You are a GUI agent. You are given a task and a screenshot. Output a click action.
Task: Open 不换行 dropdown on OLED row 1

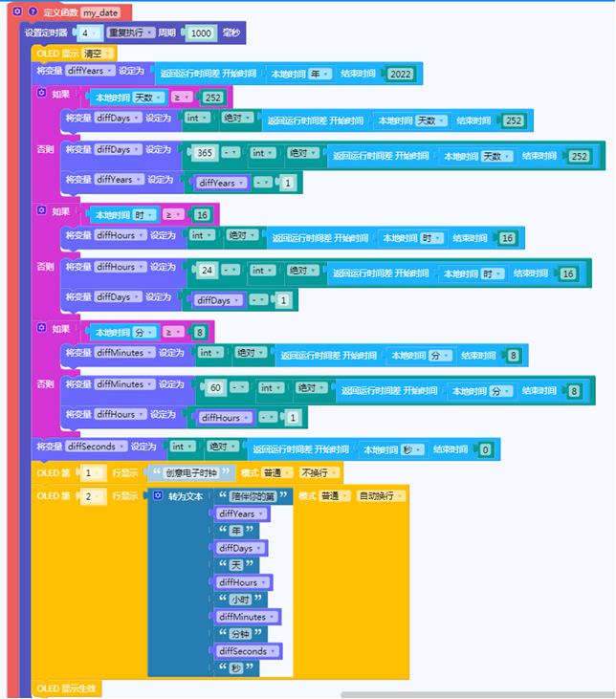319,473
